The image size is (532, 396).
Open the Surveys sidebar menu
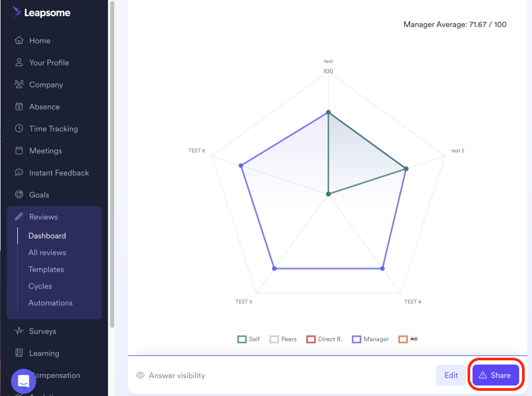pos(42,331)
